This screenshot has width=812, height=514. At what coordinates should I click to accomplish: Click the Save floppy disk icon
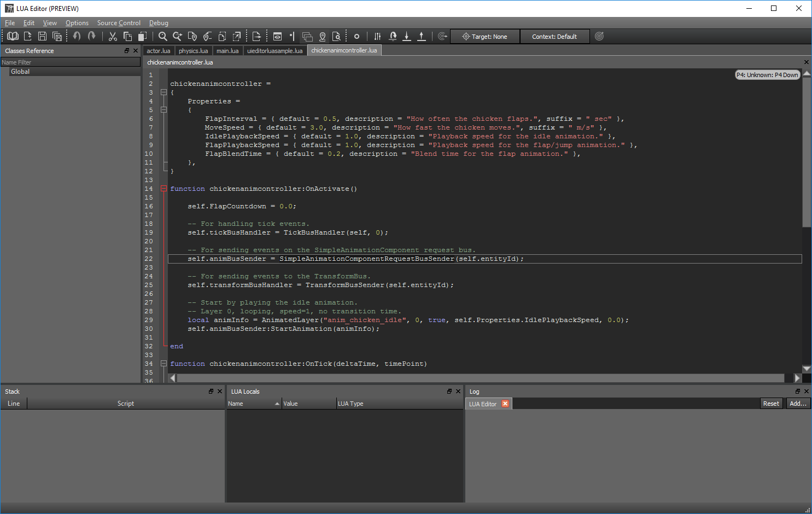(x=42, y=37)
